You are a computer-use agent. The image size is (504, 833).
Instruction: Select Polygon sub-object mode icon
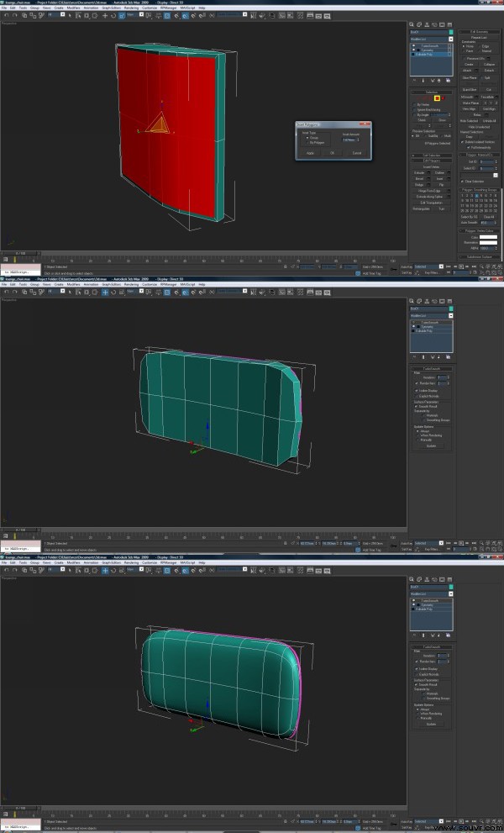pos(437,98)
